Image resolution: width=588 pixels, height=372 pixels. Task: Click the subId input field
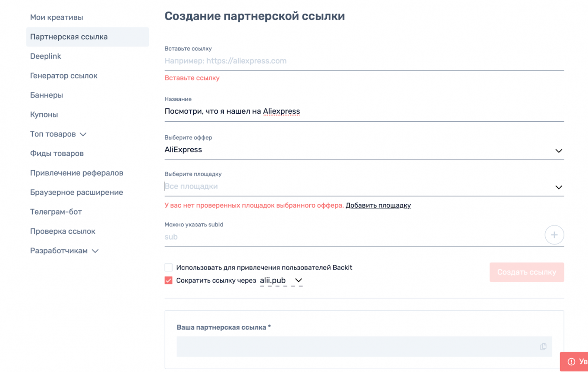click(x=352, y=237)
